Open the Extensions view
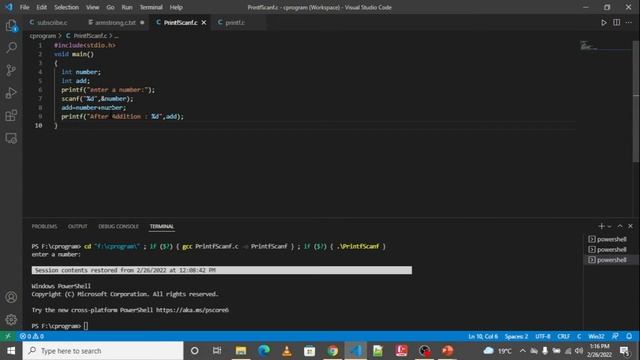The width and height of the screenshot is (640, 360). pyautogui.click(x=11, y=116)
